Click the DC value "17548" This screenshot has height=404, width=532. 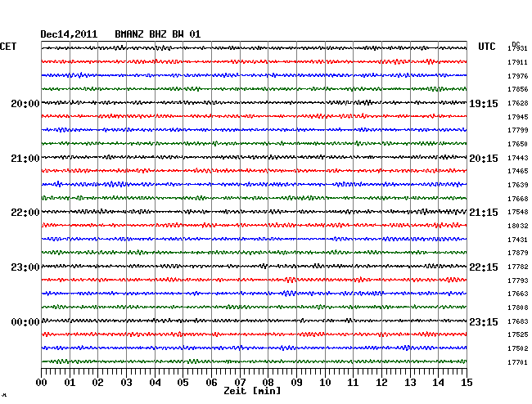click(x=518, y=213)
